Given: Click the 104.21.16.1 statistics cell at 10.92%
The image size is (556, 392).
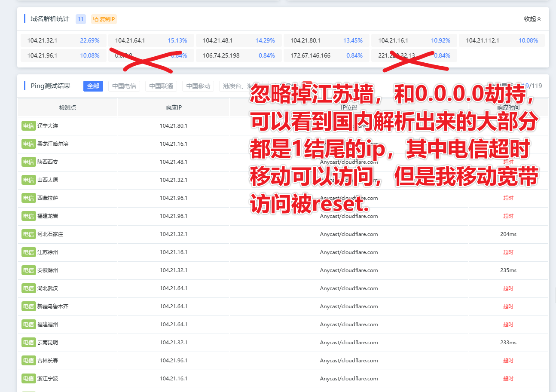Looking at the screenshot, I should click(x=414, y=40).
